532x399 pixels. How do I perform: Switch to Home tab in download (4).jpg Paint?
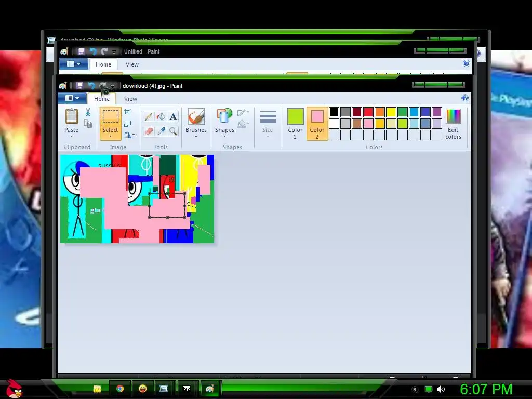pos(102,99)
